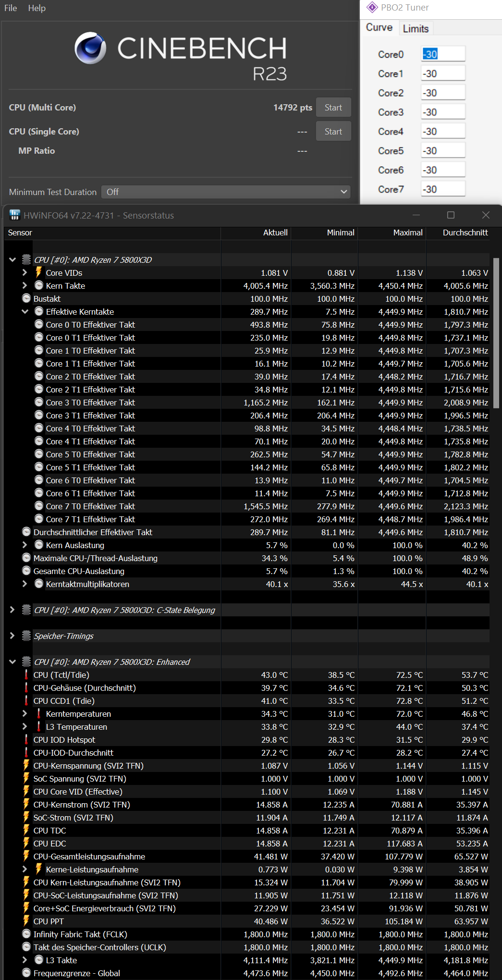Open the Help menu in Cinebench
This screenshot has width=502, height=980.
(37, 8)
